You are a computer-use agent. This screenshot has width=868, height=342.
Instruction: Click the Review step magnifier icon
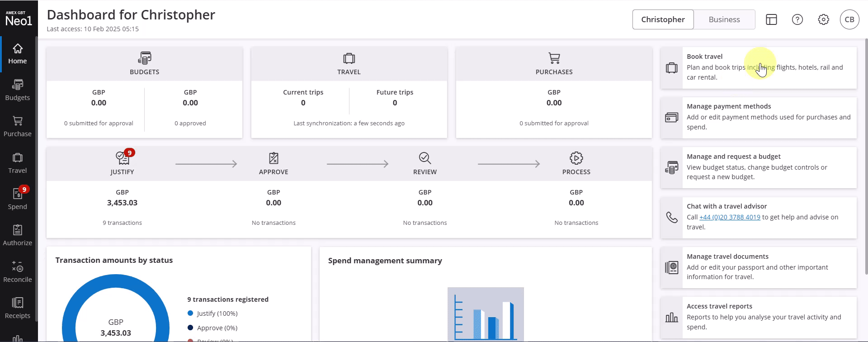click(425, 158)
